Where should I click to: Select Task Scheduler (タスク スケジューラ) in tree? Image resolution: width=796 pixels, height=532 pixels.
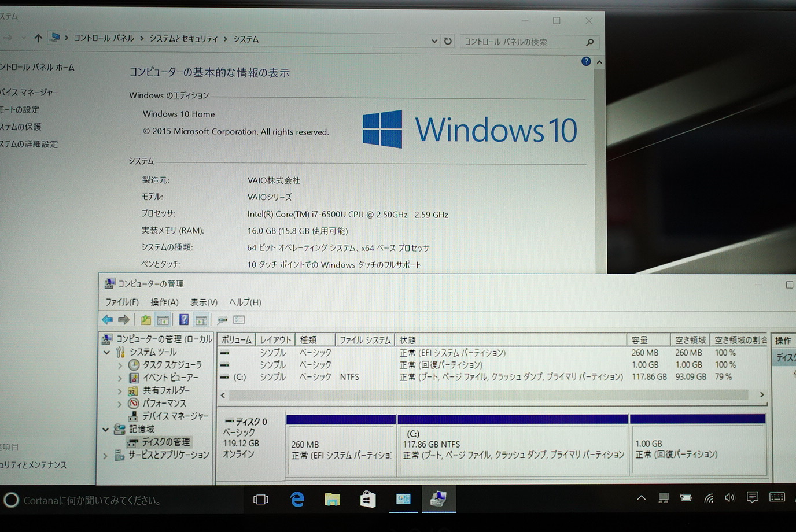[x=172, y=365]
